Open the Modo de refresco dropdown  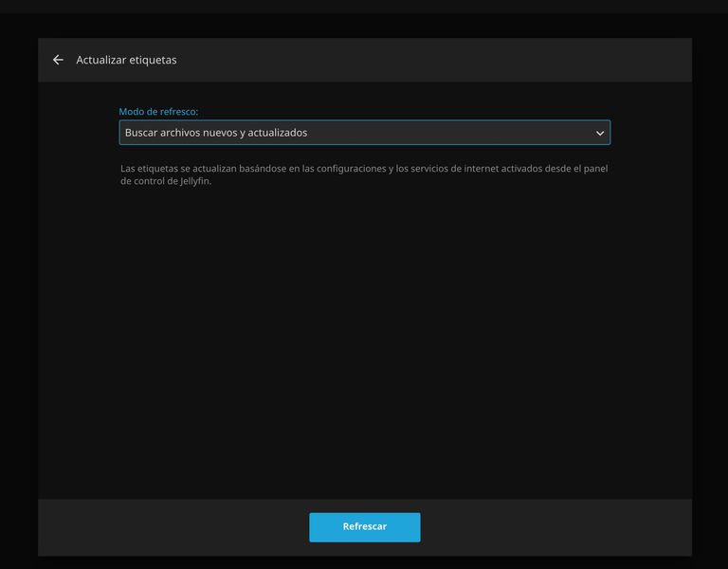364,133
